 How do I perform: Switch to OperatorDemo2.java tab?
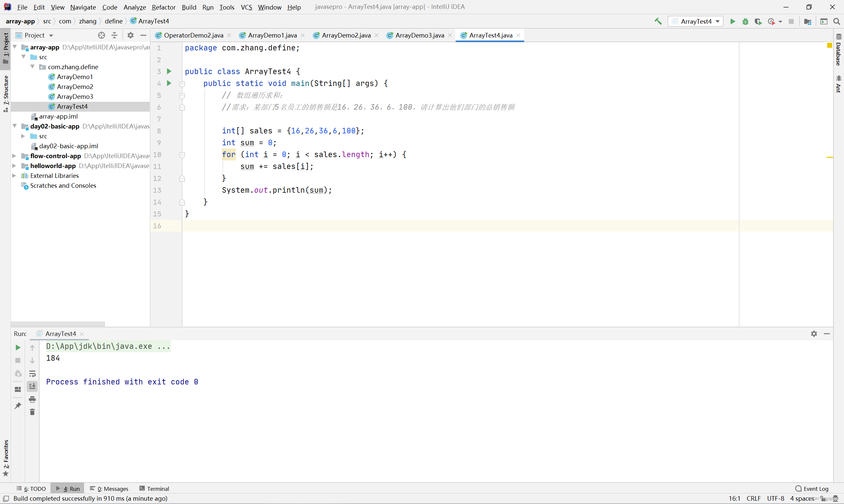[194, 35]
